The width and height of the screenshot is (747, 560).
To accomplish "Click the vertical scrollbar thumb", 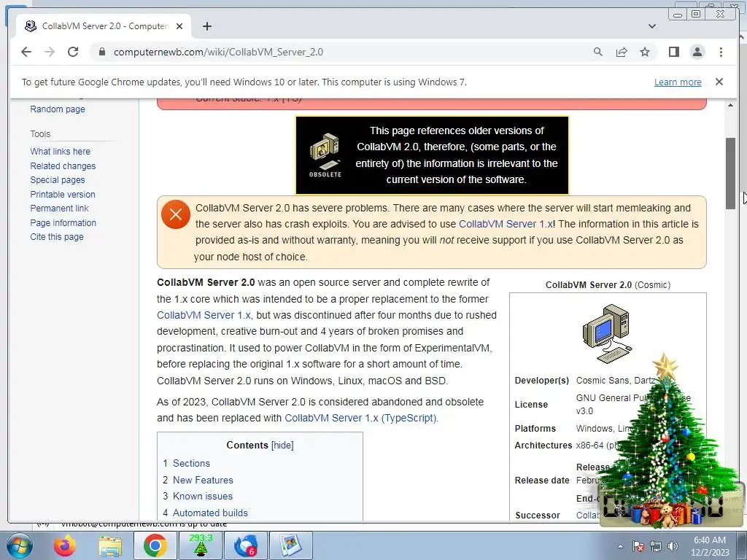I will click(x=730, y=173).
